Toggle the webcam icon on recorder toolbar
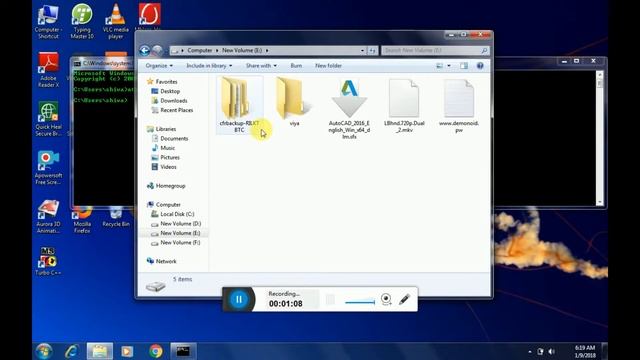Image resolution: width=640 pixels, height=360 pixels. [x=386, y=299]
